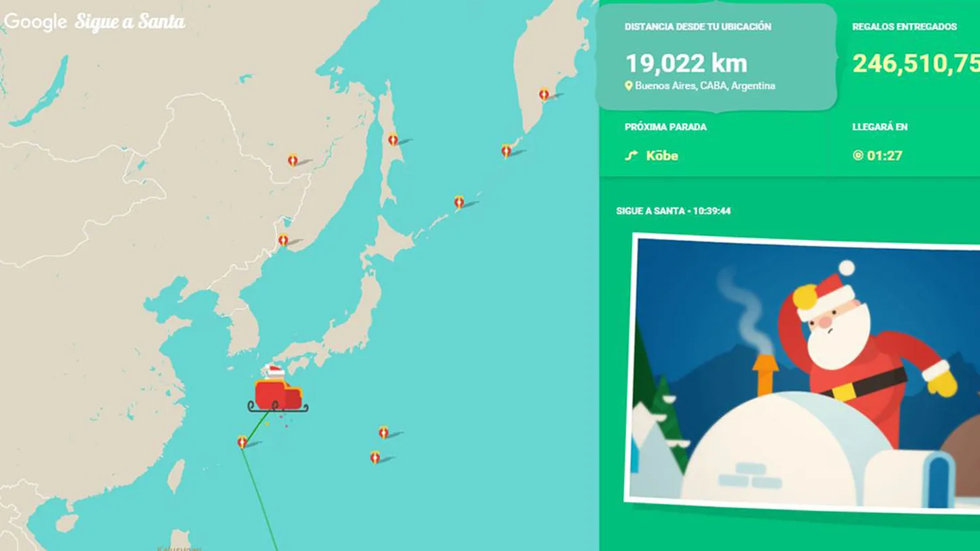The width and height of the screenshot is (980, 551).
Task: Select gift marker on Sakhalin island
Action: pyautogui.click(x=393, y=139)
